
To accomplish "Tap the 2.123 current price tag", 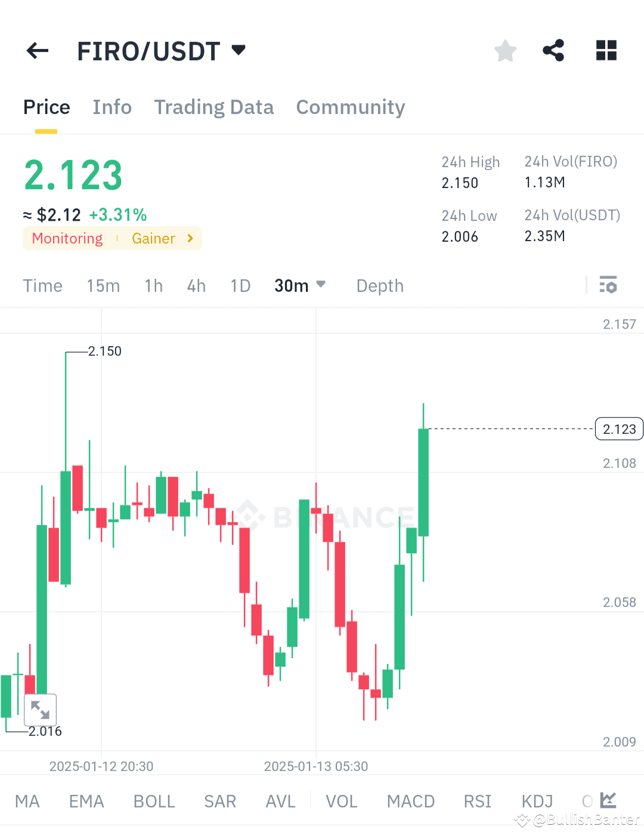I will (x=619, y=428).
